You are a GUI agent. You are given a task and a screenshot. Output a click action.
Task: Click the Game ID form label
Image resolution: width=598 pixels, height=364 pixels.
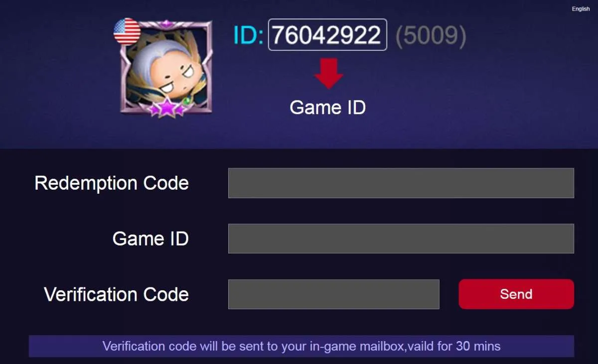click(x=150, y=239)
